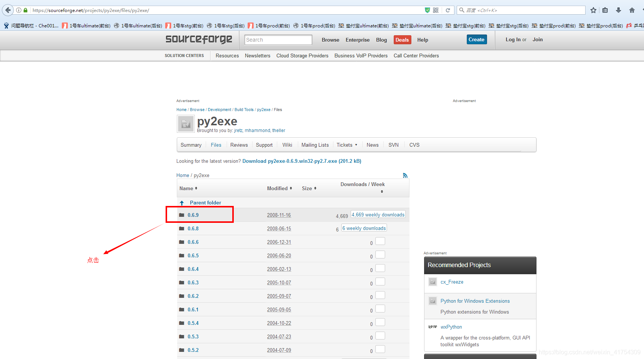Open the 0.6.3 folder link

click(193, 282)
